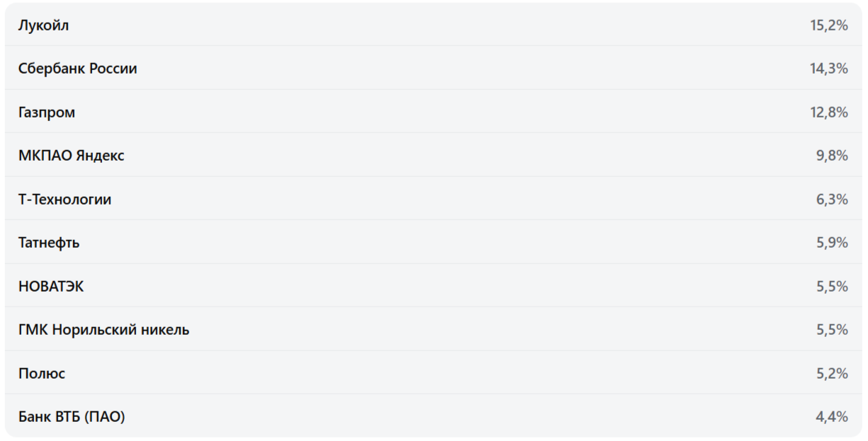Viewport: 868px width, 441px height.
Task: Click the Банк ВТБ (ПАО) name
Action: (x=71, y=417)
